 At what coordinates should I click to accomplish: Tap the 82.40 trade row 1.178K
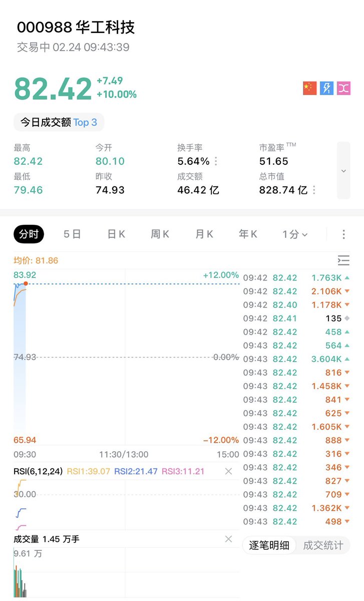tap(296, 305)
